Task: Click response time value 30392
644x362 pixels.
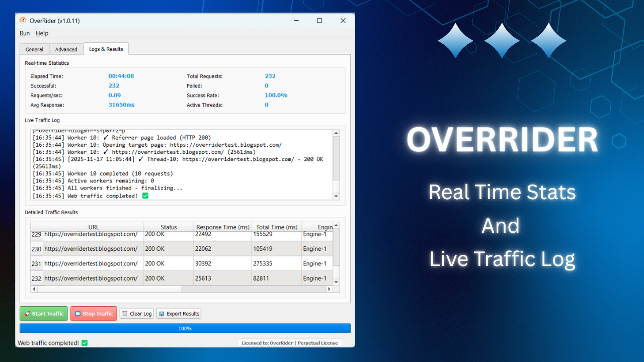Action: [204, 263]
